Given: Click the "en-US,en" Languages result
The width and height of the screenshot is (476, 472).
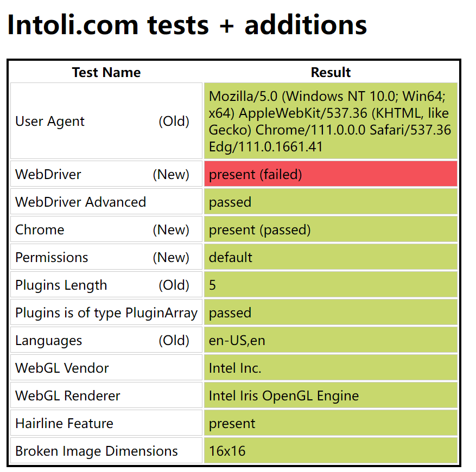Looking at the screenshot, I should [x=237, y=340].
